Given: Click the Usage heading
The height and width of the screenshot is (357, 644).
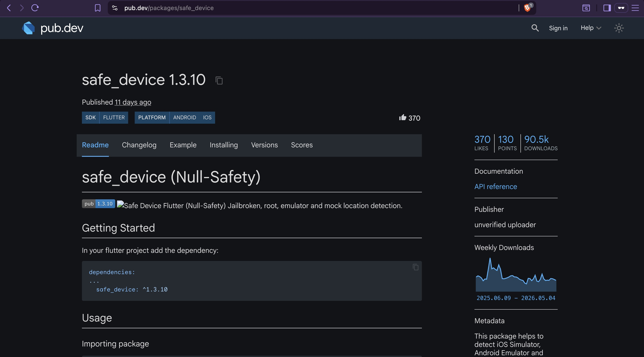Looking at the screenshot, I should [x=97, y=318].
